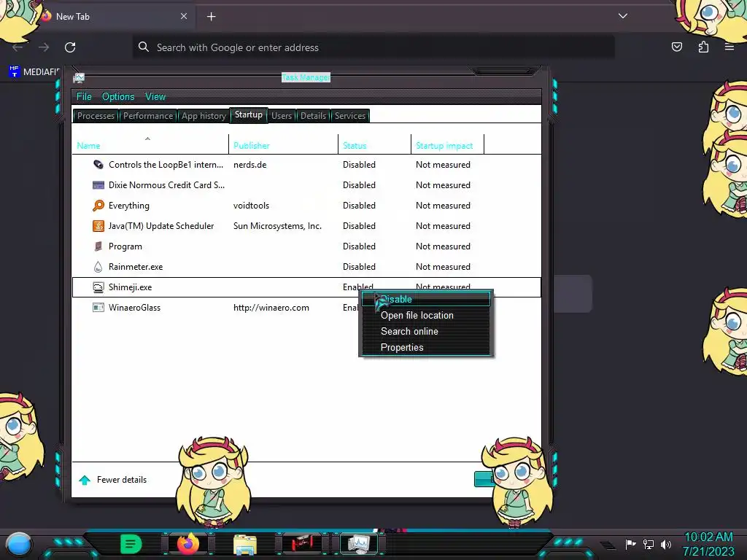Sort by the Name column header
This screenshot has width=747, height=560.
(150, 145)
